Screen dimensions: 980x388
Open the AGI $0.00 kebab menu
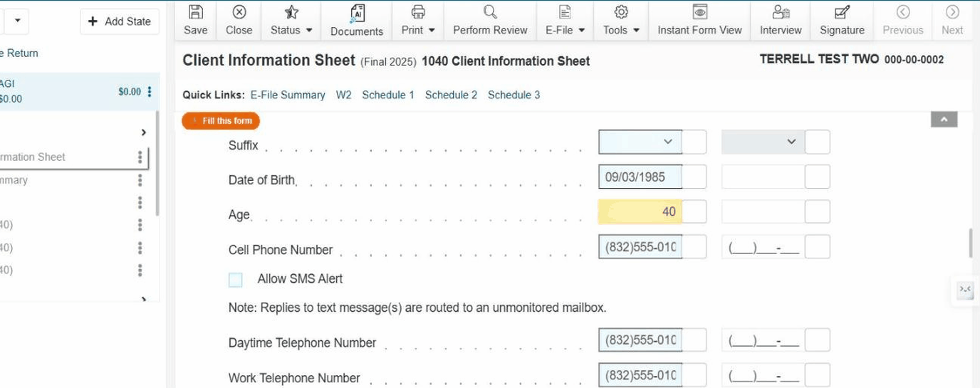(150, 92)
